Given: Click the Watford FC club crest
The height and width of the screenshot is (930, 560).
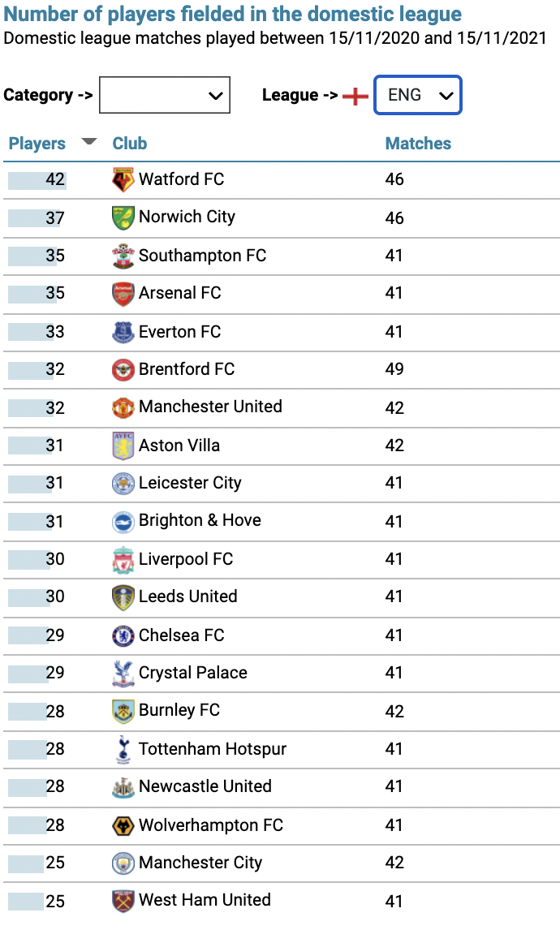Looking at the screenshot, I should tap(123, 179).
